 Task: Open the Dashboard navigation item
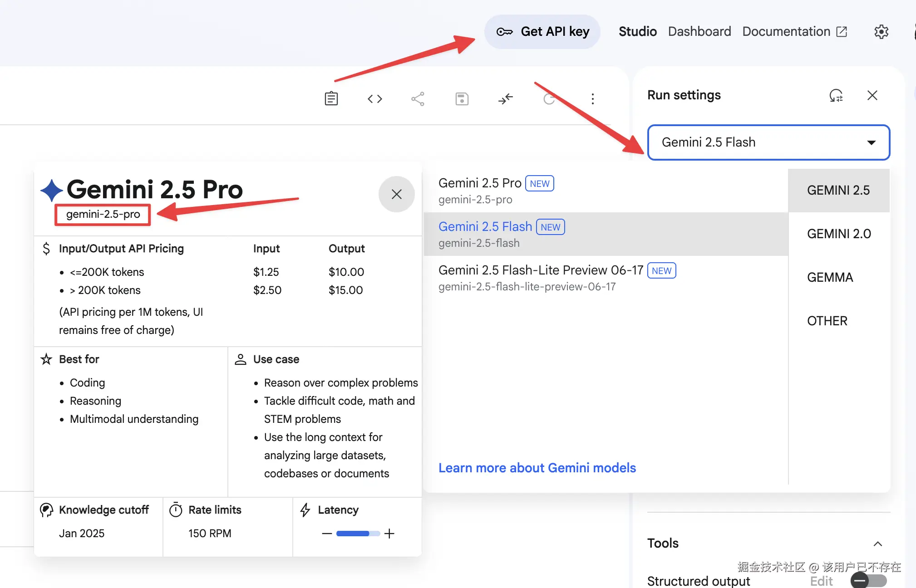point(699,32)
